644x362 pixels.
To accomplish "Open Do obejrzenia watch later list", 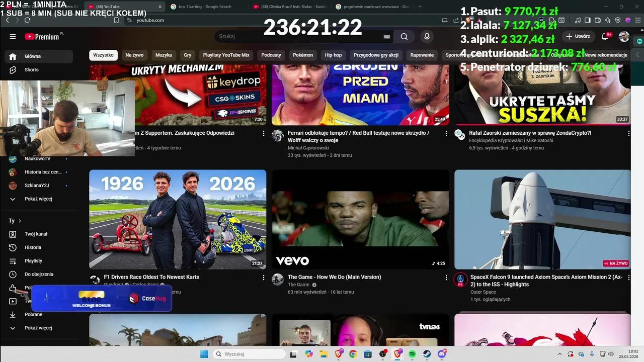I will [39, 274].
